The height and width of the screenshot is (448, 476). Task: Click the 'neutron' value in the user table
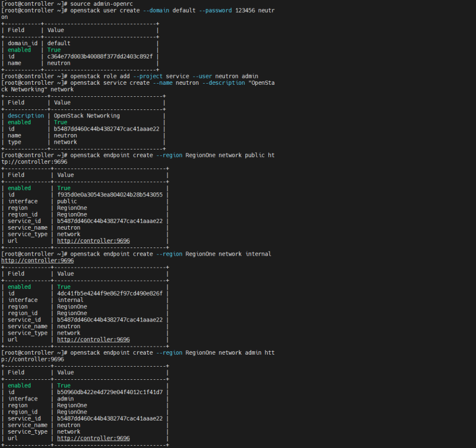click(x=58, y=63)
